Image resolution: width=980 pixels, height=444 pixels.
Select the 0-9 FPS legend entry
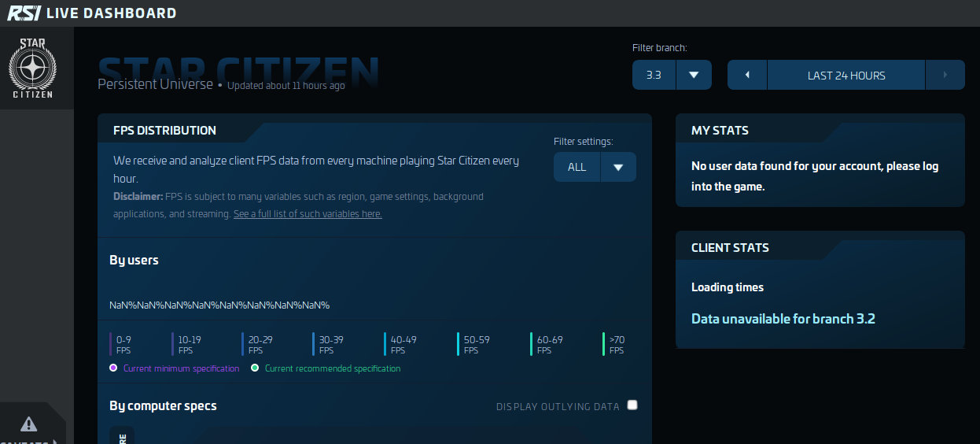click(x=123, y=345)
